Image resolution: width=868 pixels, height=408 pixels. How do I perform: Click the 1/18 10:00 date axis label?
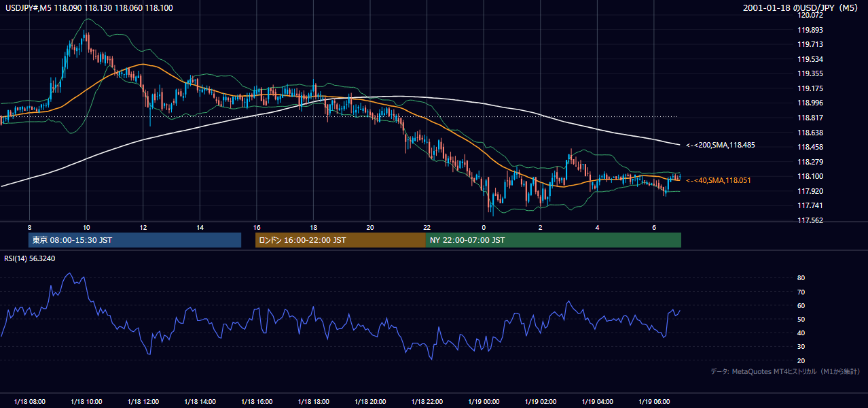[x=86, y=402]
